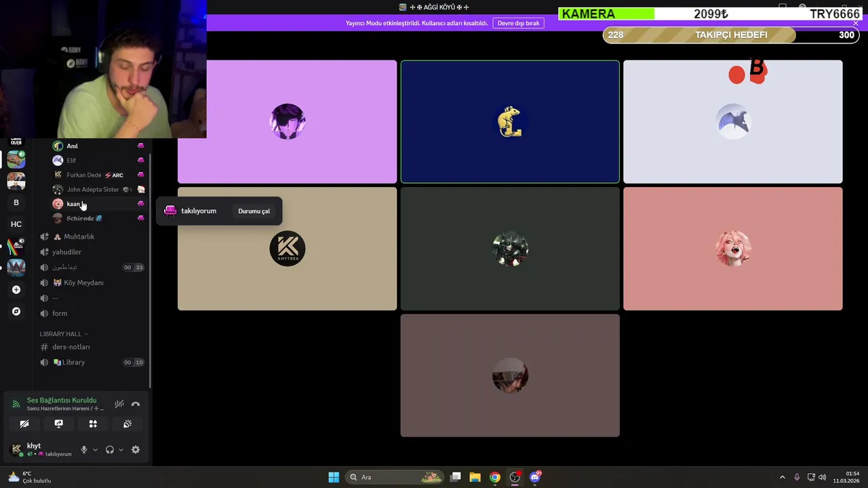
Task: Start screen sharing from voice panel
Action: [x=58, y=424]
